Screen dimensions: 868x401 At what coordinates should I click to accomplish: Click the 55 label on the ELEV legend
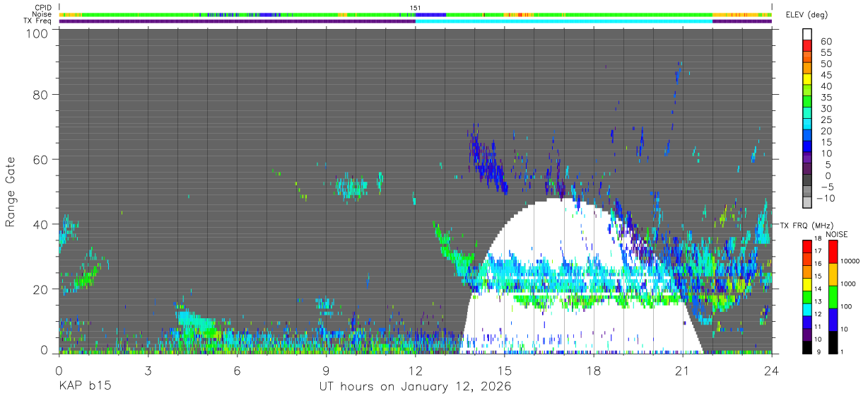[826, 52]
